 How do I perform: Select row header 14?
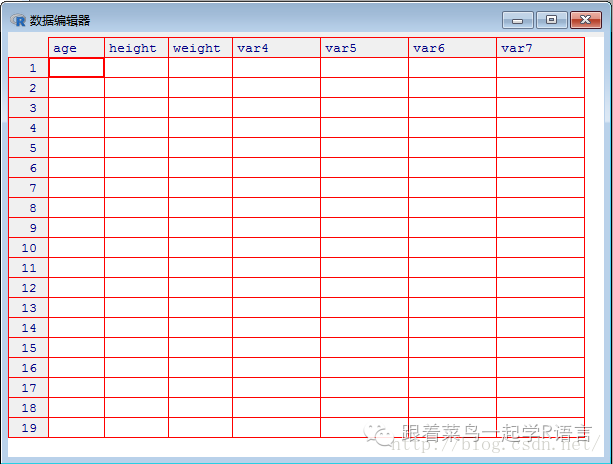pos(29,328)
